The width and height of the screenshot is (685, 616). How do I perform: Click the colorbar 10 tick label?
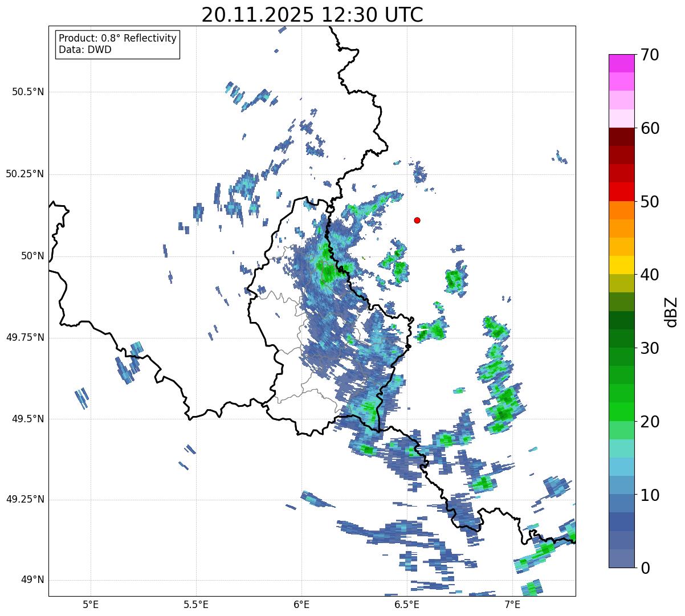coord(650,495)
